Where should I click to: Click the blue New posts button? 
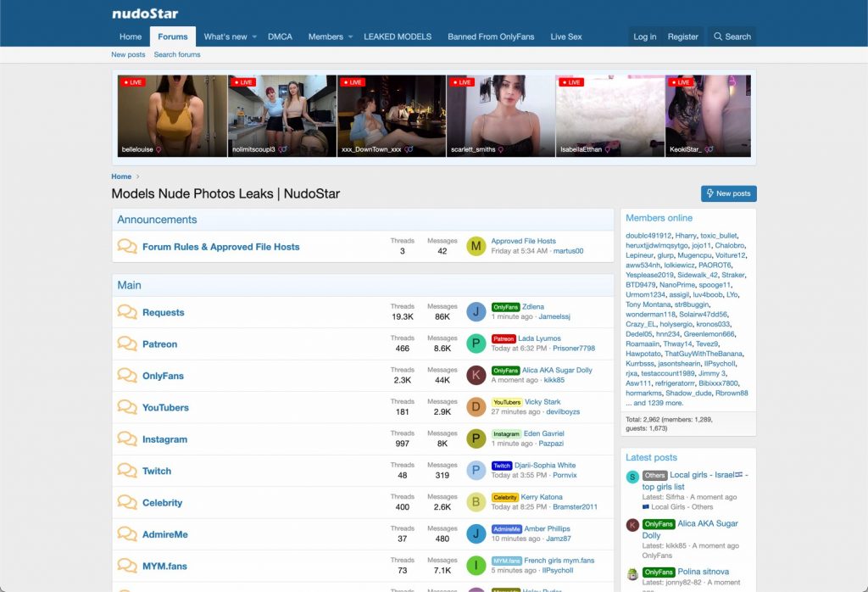pos(728,193)
